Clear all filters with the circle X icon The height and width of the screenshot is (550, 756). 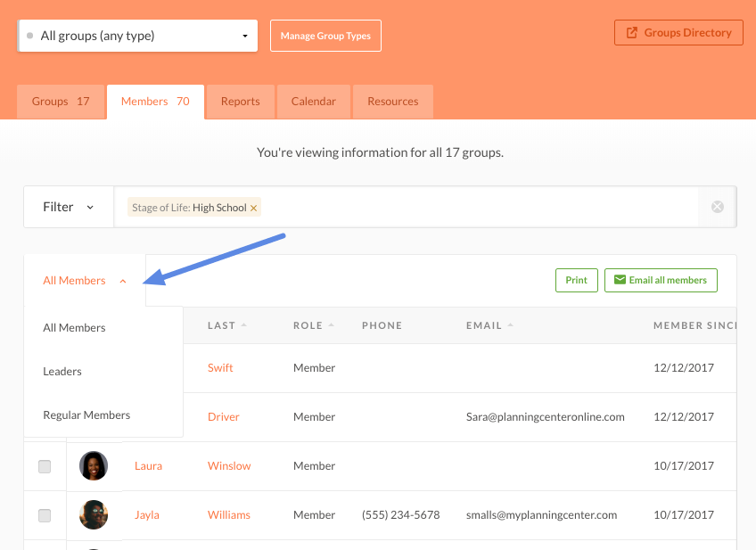[x=718, y=207]
